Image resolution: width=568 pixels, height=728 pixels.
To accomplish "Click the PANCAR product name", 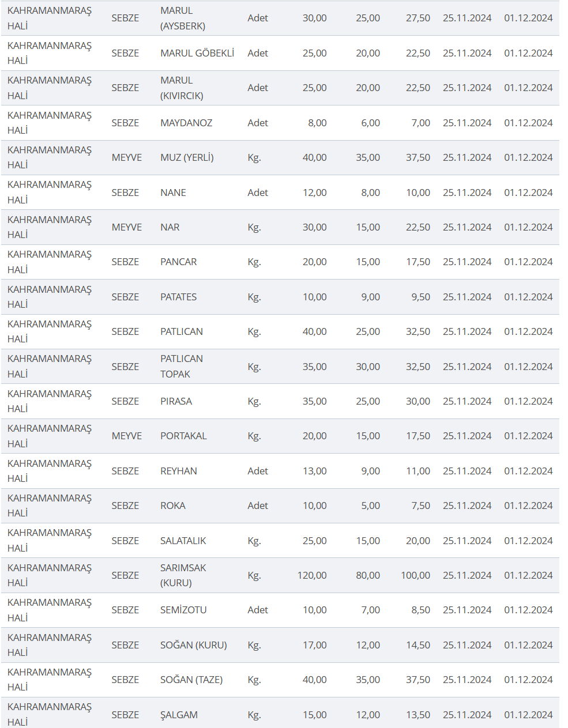I will pos(178,262).
